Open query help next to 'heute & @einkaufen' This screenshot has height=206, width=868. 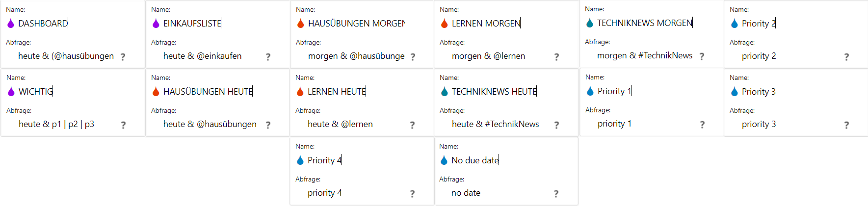coord(268,57)
